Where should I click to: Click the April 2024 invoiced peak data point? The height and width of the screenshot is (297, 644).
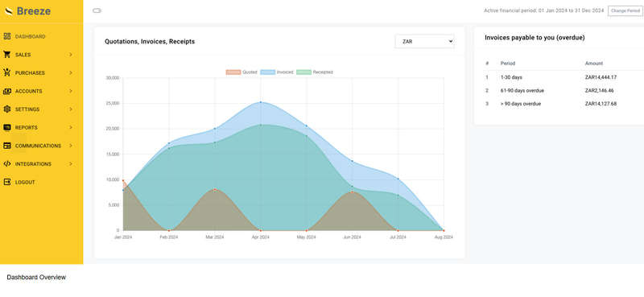[x=260, y=102]
